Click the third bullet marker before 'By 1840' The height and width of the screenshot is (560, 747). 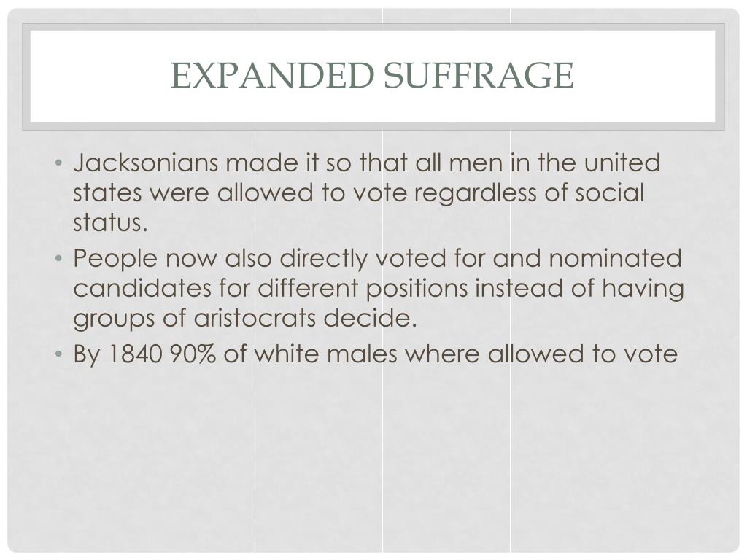[58, 355]
